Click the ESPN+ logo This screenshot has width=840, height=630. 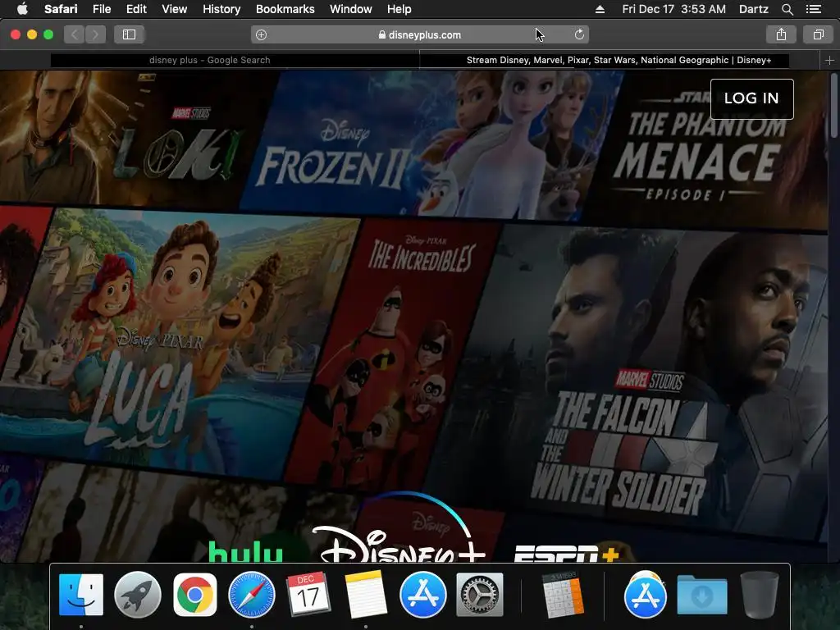[567, 554]
